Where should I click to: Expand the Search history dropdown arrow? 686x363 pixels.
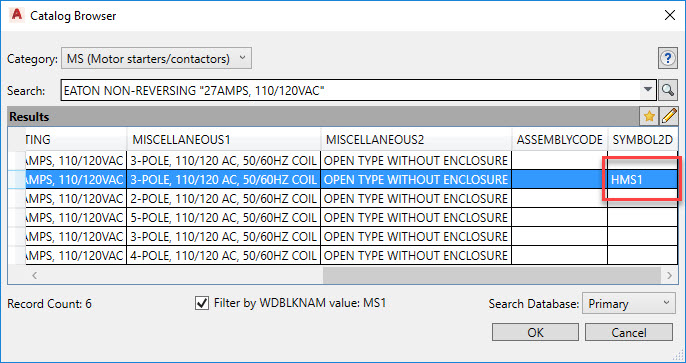tap(648, 90)
